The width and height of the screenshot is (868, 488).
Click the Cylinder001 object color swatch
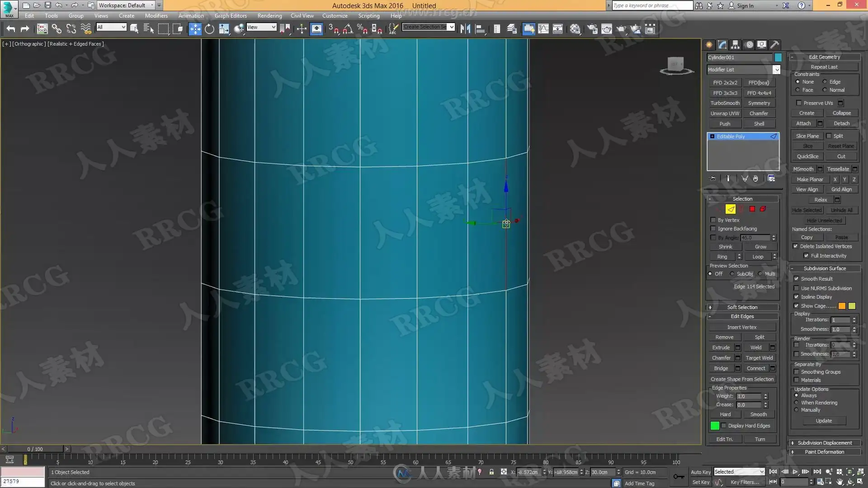pyautogui.click(x=778, y=57)
